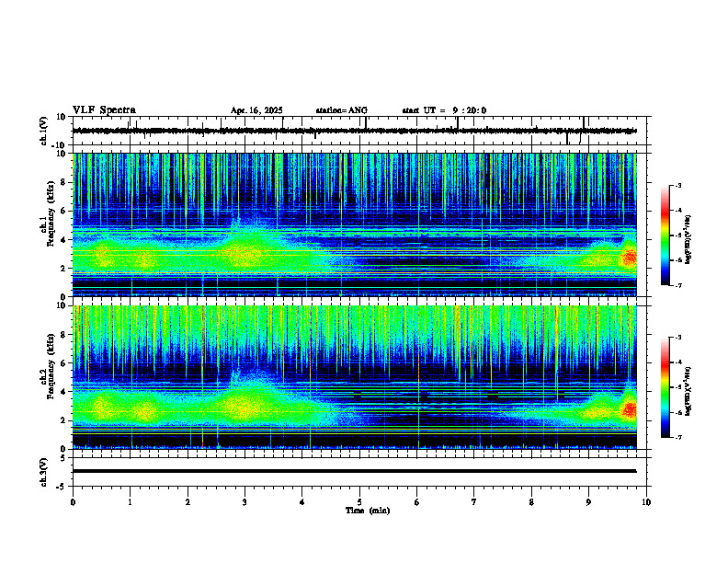Image resolution: width=728 pixels, height=563 pixels.
Task: Click the "start UT = 9:20:0" header text
Action: (x=444, y=110)
